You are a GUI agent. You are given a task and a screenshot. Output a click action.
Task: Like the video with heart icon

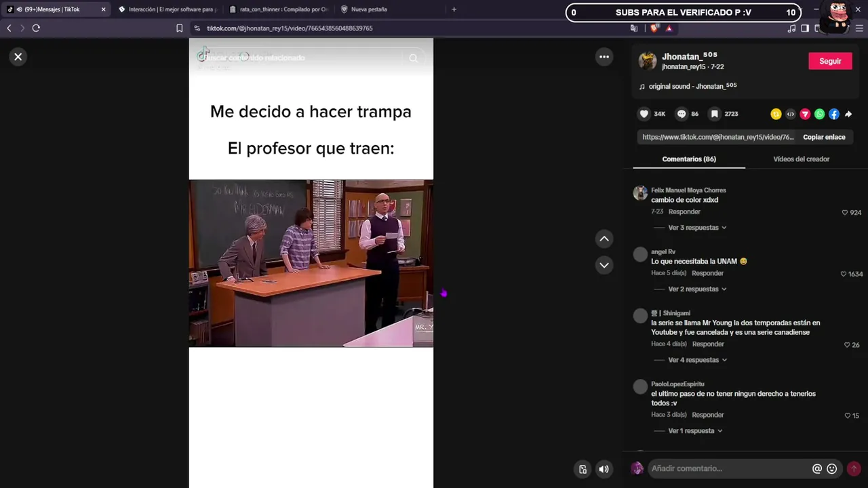[644, 114]
